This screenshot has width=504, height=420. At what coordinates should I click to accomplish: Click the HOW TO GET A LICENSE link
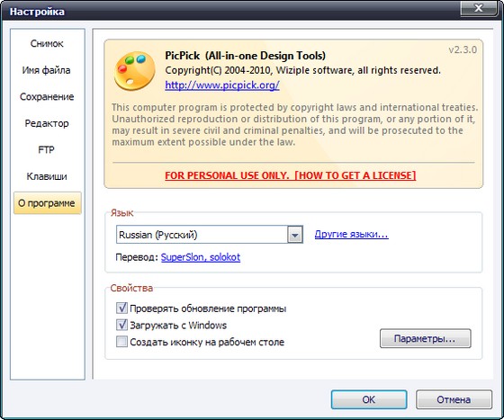[x=355, y=175]
